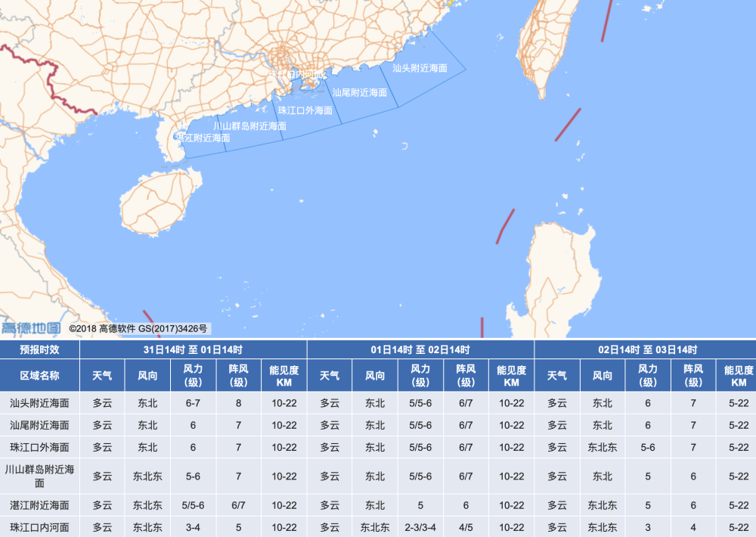
Task: Select the 汕头附近海面 region on the map
Action: point(420,68)
